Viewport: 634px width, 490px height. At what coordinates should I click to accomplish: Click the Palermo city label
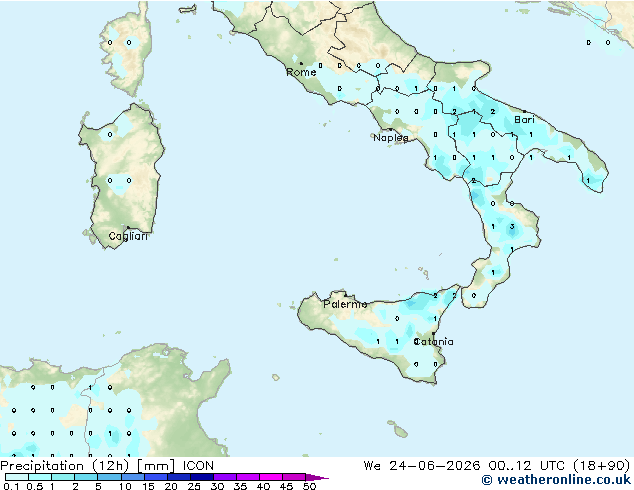pos(345,304)
